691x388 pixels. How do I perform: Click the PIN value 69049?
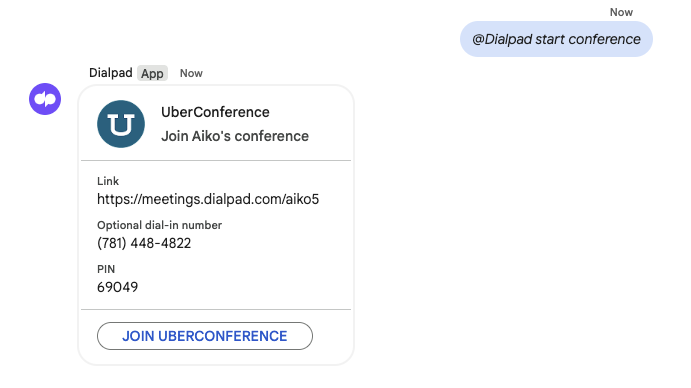(118, 287)
